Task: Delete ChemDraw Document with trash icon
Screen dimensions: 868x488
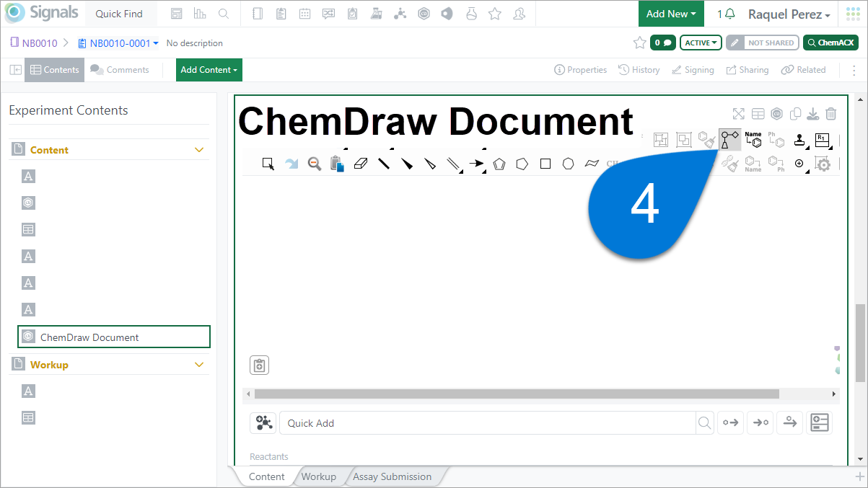Action: point(831,114)
